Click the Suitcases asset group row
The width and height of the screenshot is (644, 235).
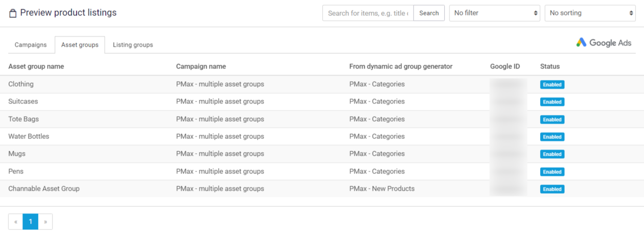point(23,101)
